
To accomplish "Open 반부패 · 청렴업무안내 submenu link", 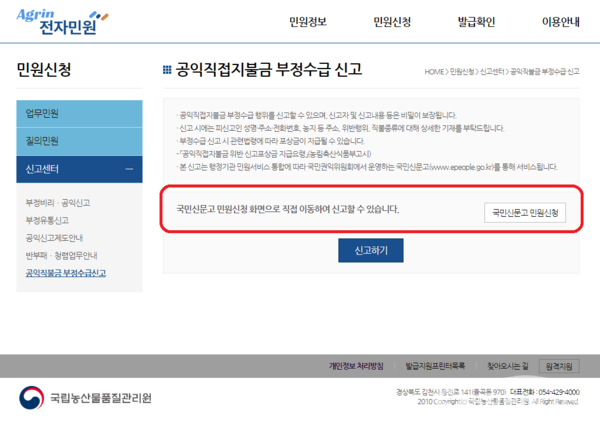I will pyautogui.click(x=61, y=256).
